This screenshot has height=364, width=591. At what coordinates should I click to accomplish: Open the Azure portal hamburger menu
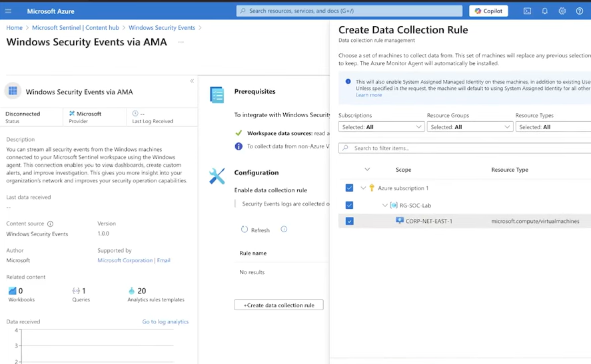coord(8,11)
